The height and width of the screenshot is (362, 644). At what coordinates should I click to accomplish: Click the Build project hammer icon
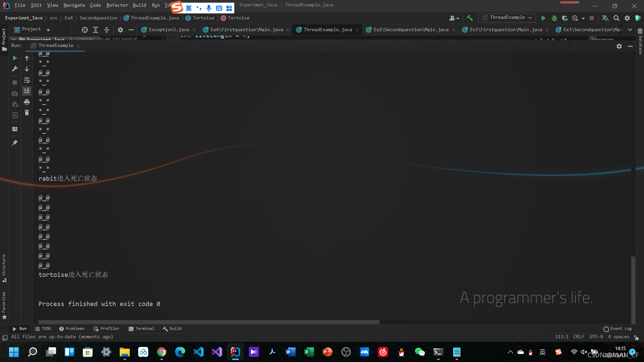470,18
